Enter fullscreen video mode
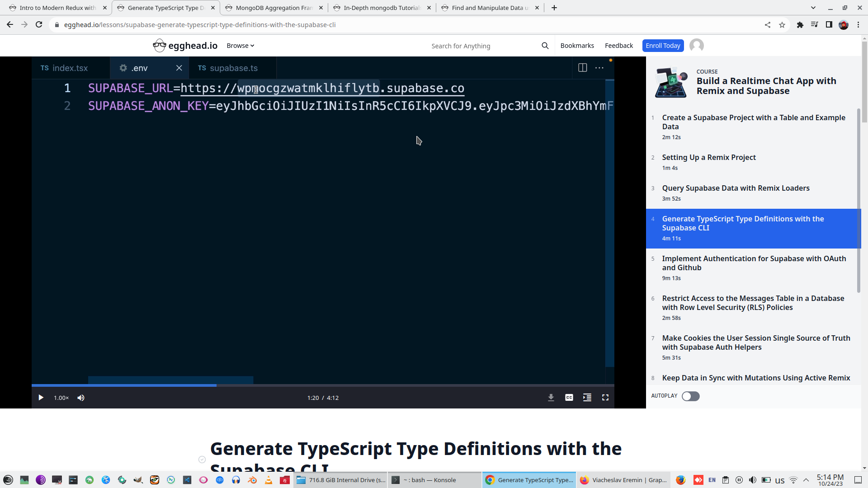This screenshot has width=868, height=488. tap(605, 398)
